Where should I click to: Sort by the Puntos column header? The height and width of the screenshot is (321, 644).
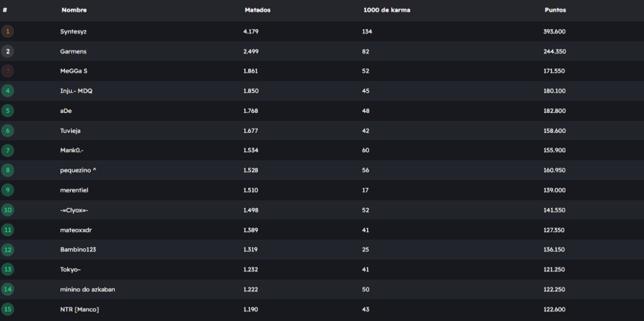pos(555,10)
